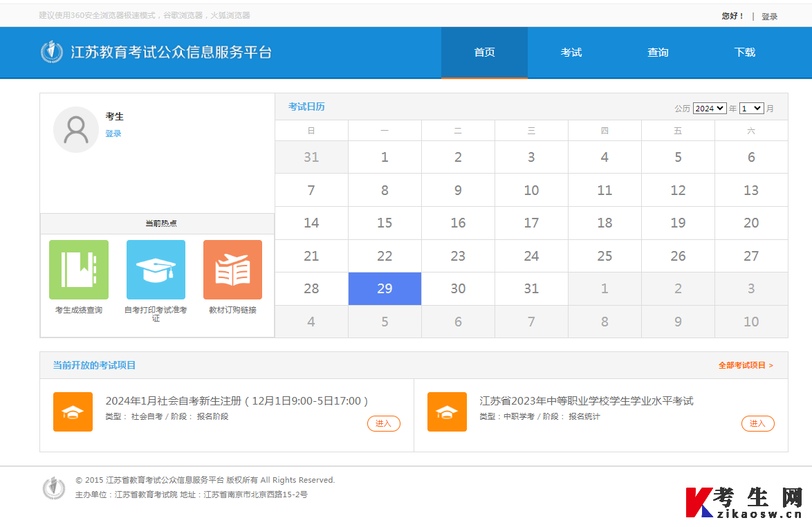Viewport: 812px width, 527px height.
Task: Select calendar date 22
Action: coord(385,256)
